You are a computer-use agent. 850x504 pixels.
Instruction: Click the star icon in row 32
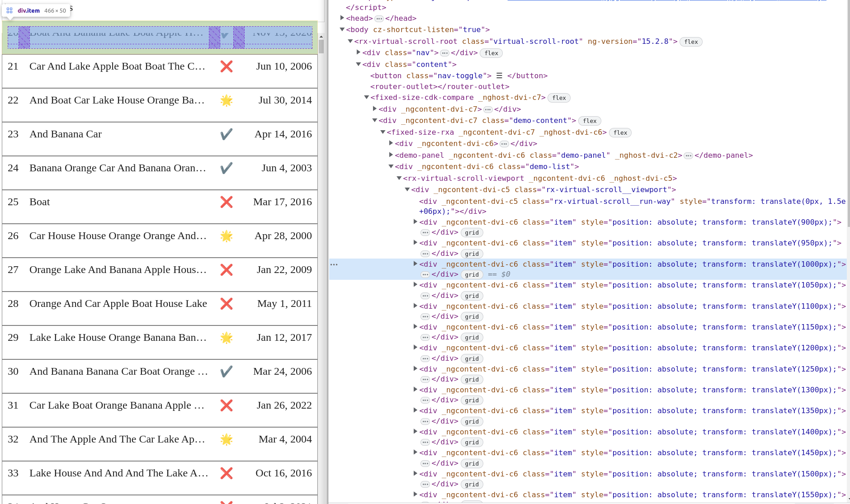click(226, 439)
